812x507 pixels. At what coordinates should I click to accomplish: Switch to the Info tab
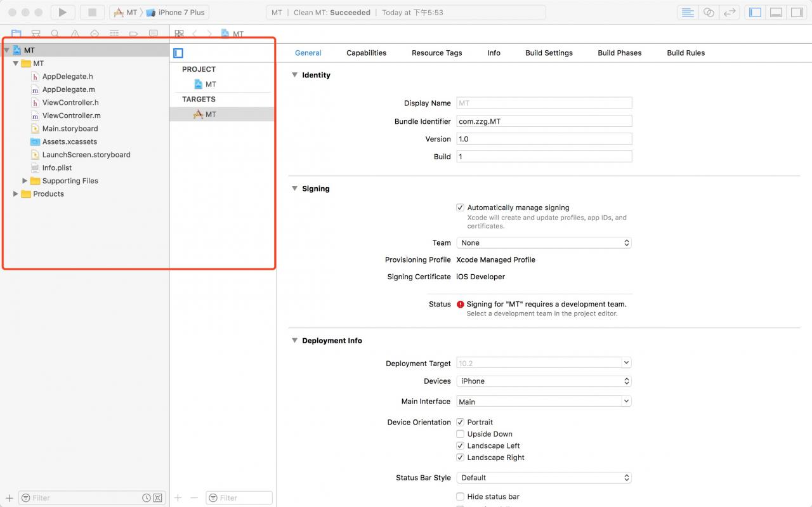pyautogui.click(x=494, y=53)
